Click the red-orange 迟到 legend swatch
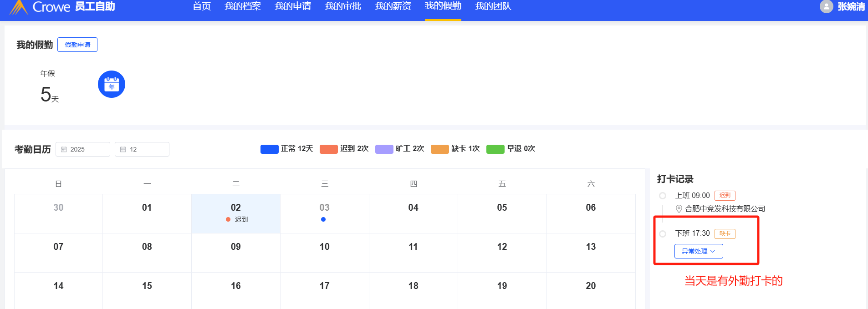This screenshot has width=868, height=309. (x=329, y=149)
